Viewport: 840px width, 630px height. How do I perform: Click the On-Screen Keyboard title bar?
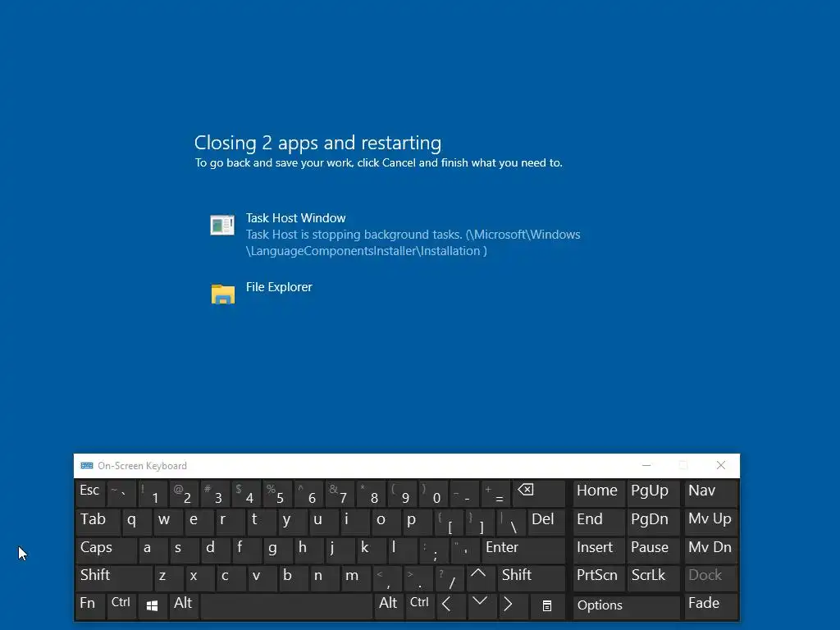click(x=407, y=466)
